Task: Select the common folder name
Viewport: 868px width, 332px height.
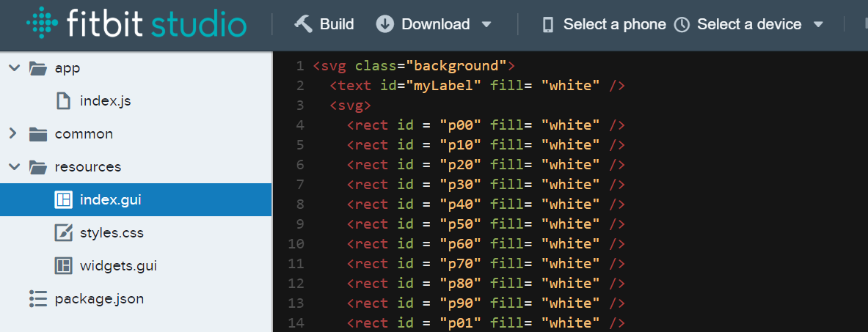Action: [x=84, y=134]
